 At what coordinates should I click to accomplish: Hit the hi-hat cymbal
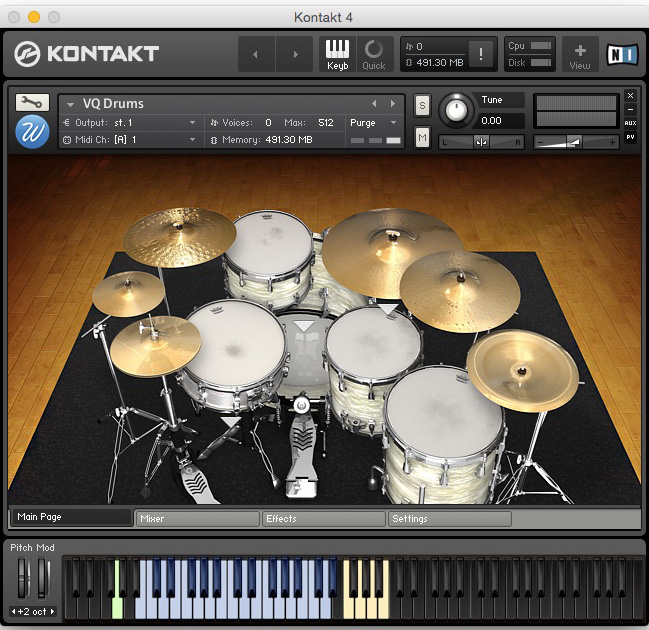pyautogui.click(x=155, y=346)
